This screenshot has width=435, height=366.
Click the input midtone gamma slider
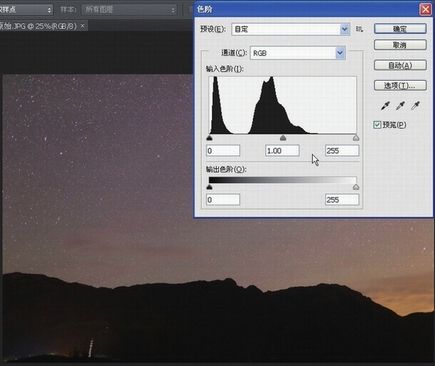coord(283,138)
